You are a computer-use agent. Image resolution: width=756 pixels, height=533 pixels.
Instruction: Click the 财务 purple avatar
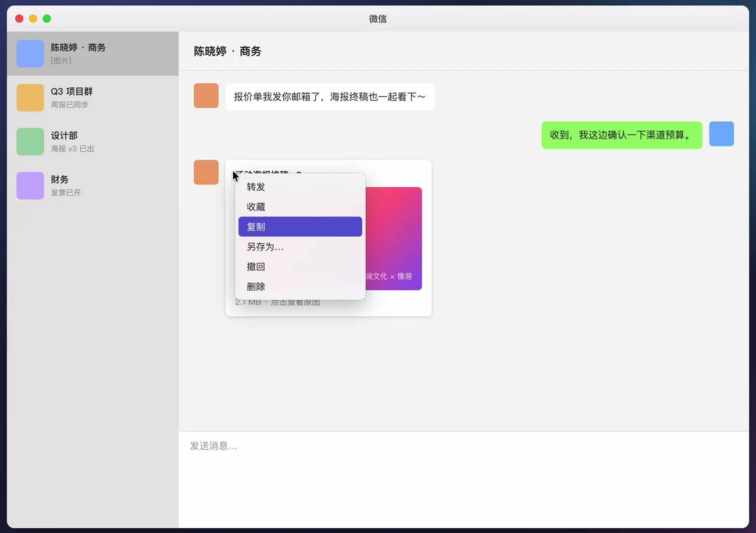coord(30,186)
